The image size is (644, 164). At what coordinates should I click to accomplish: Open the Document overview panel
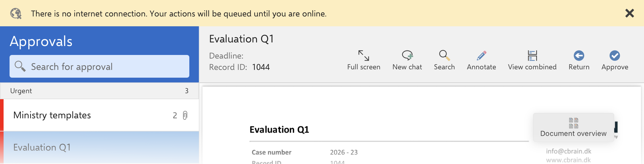tap(573, 127)
